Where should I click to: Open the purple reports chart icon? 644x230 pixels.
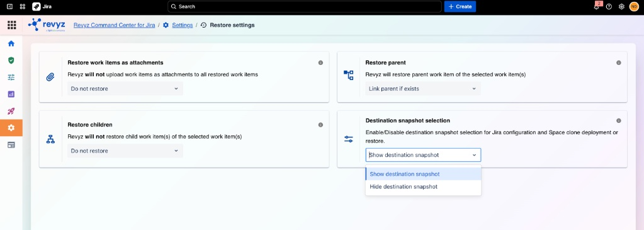click(11, 95)
